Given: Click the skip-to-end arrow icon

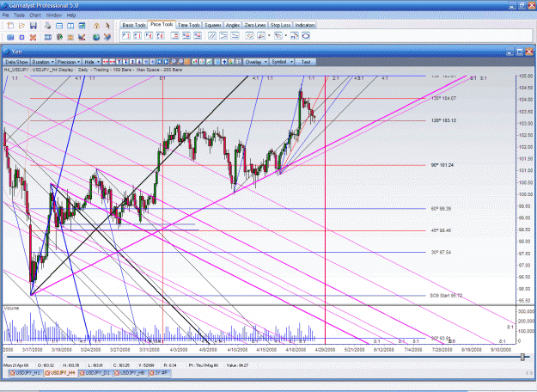Looking at the screenshot, I should (x=166, y=62).
